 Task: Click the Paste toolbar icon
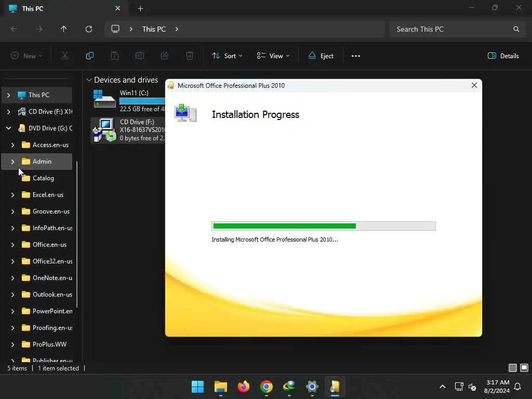pyautogui.click(x=115, y=56)
